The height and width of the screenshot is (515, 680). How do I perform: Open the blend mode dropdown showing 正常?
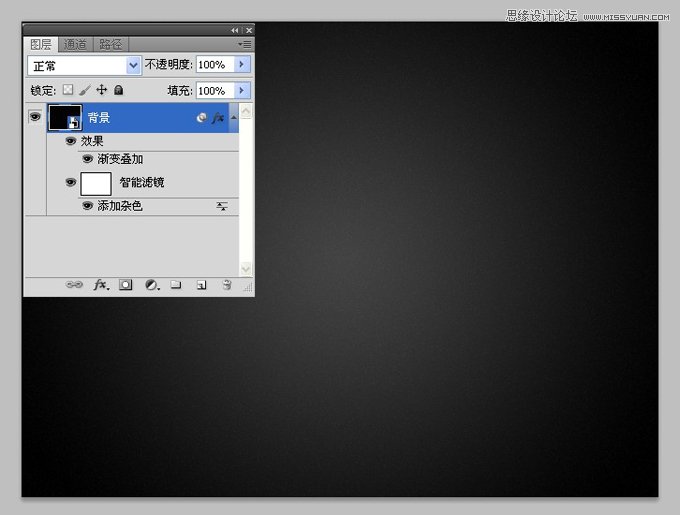pos(84,65)
